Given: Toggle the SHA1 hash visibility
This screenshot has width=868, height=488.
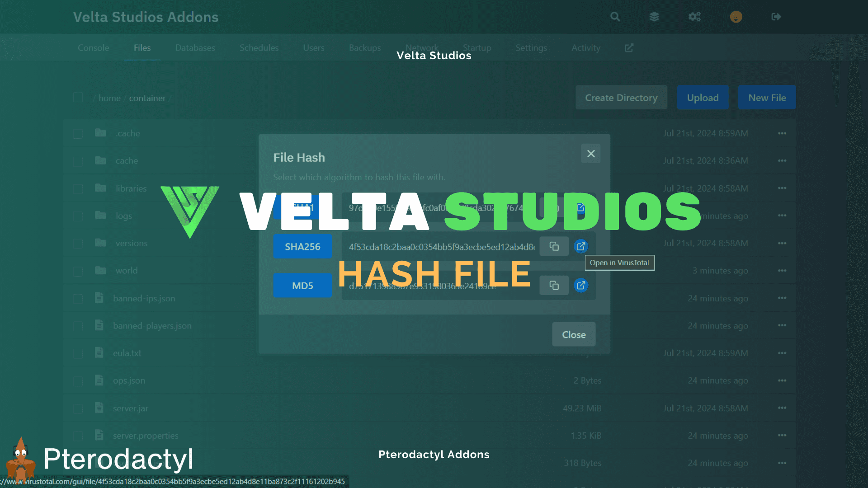Looking at the screenshot, I should (302, 207).
